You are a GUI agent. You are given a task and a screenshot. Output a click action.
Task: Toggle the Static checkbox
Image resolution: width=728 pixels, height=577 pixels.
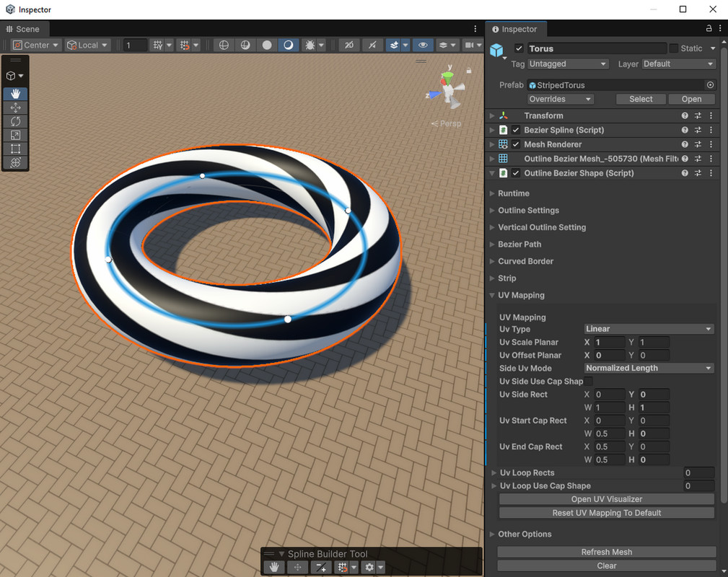click(x=674, y=48)
